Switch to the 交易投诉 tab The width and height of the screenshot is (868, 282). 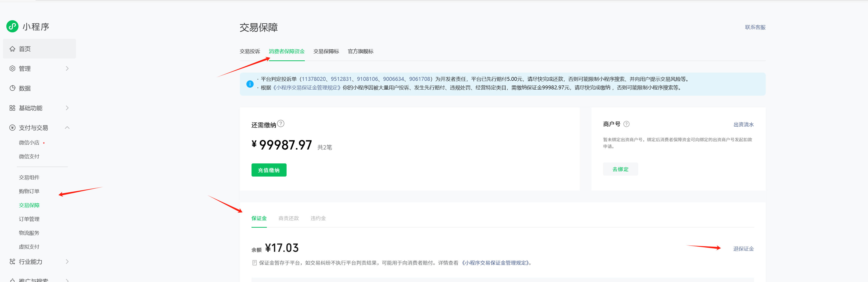pyautogui.click(x=250, y=51)
